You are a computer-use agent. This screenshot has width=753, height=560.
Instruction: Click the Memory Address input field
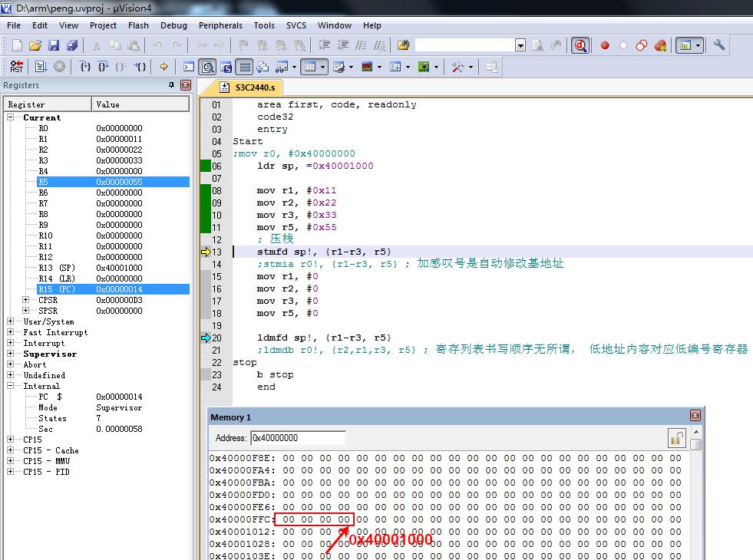tap(298, 438)
